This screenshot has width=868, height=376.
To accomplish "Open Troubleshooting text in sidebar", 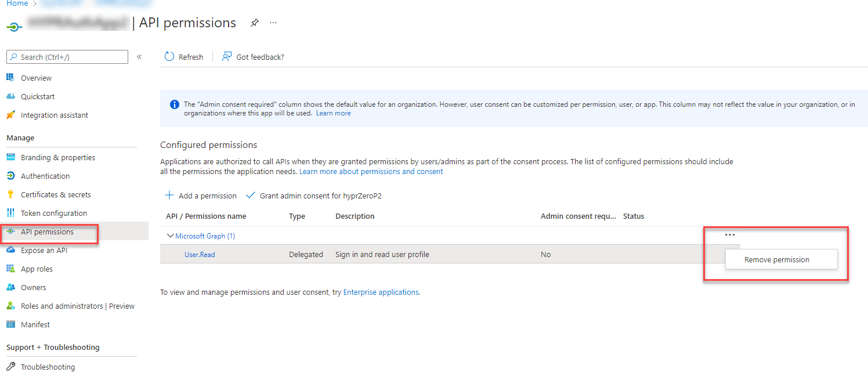I will tap(48, 367).
